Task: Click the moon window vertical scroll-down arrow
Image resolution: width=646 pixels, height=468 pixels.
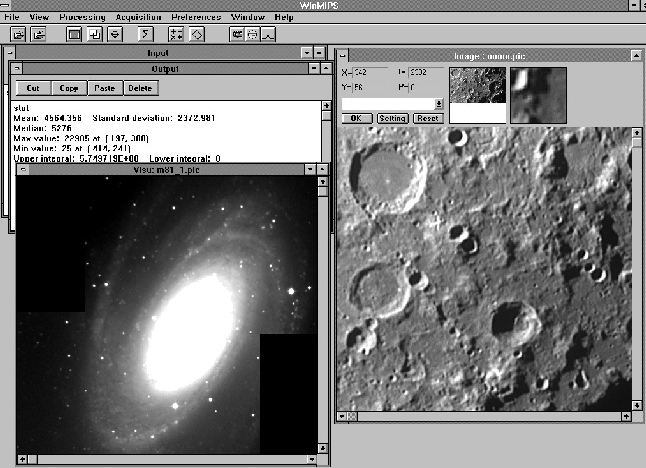Action: 637,406
